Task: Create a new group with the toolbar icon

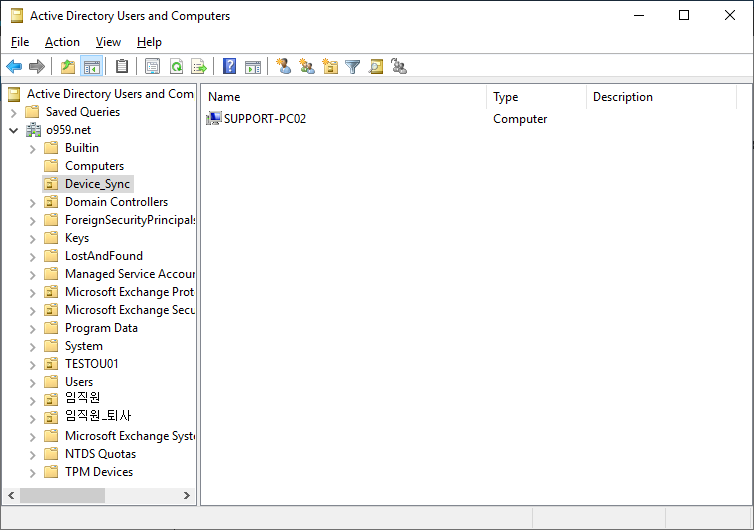Action: point(306,66)
